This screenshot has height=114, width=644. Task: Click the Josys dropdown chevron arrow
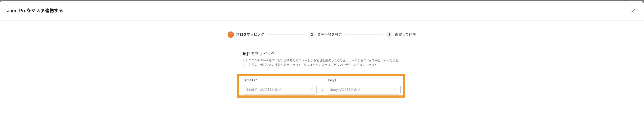[x=395, y=90]
